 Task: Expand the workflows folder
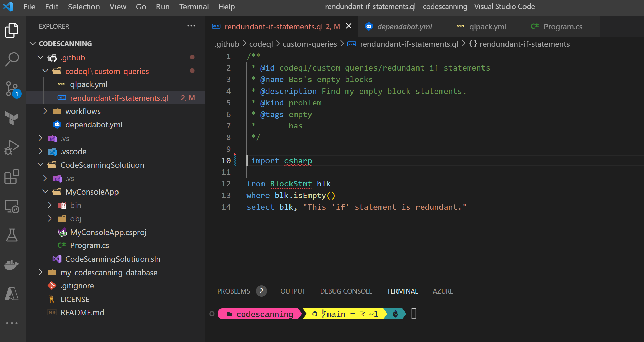(x=83, y=111)
